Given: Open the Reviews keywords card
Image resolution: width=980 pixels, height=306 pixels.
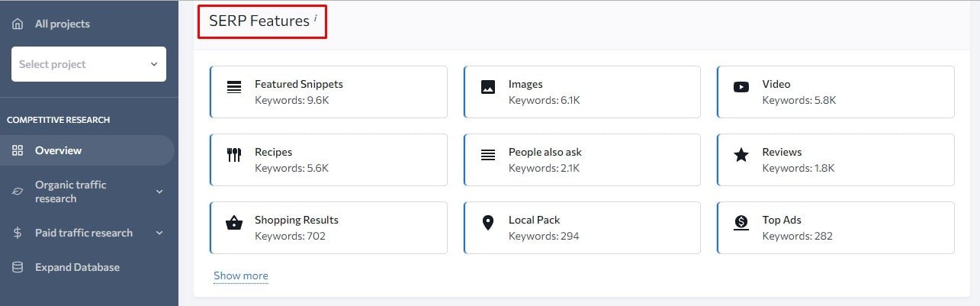Looking at the screenshot, I should [x=836, y=159].
